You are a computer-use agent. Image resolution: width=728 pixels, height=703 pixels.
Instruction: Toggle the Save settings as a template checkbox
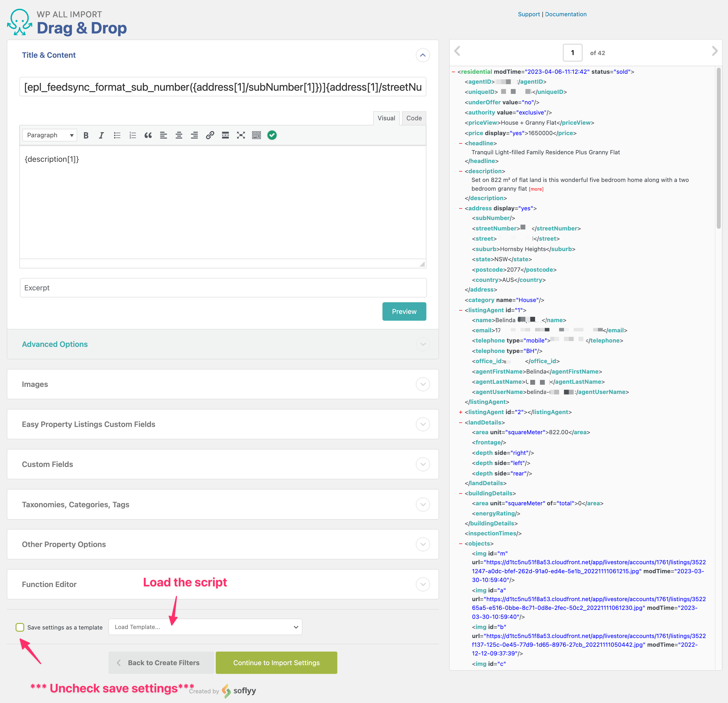pos(20,627)
